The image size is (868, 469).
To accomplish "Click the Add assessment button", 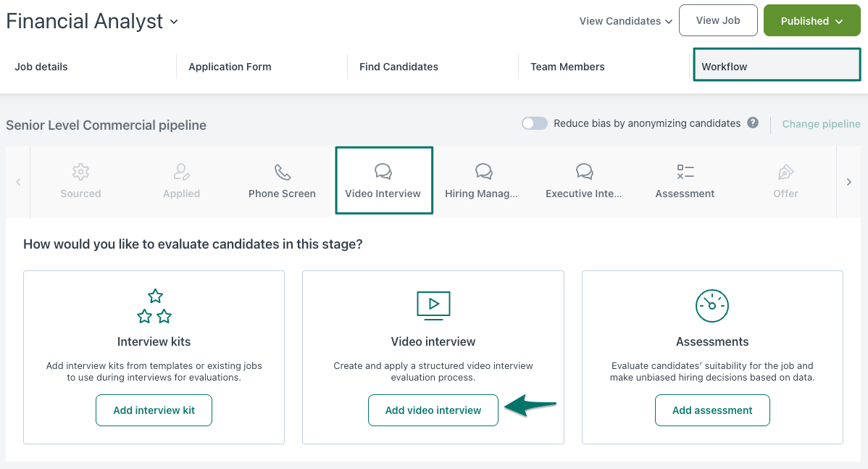I will pyautogui.click(x=712, y=410).
